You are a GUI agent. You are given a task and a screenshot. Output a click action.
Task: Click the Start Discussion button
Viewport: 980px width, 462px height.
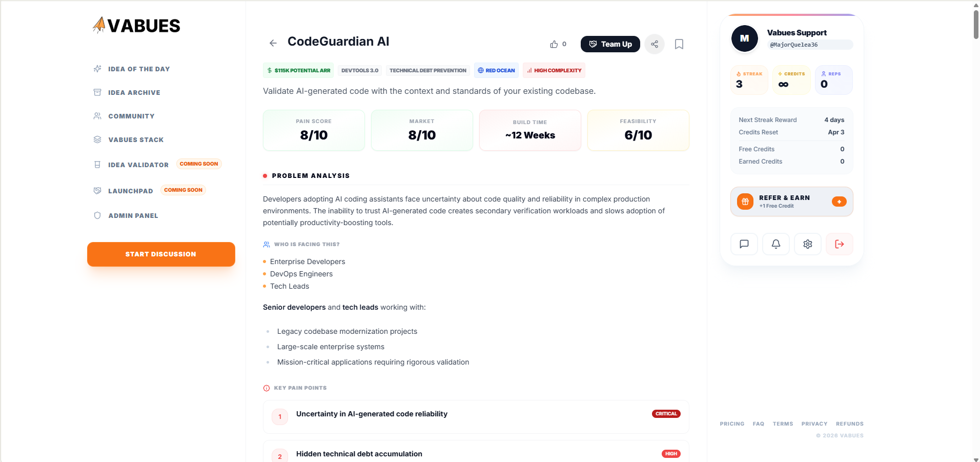(161, 254)
